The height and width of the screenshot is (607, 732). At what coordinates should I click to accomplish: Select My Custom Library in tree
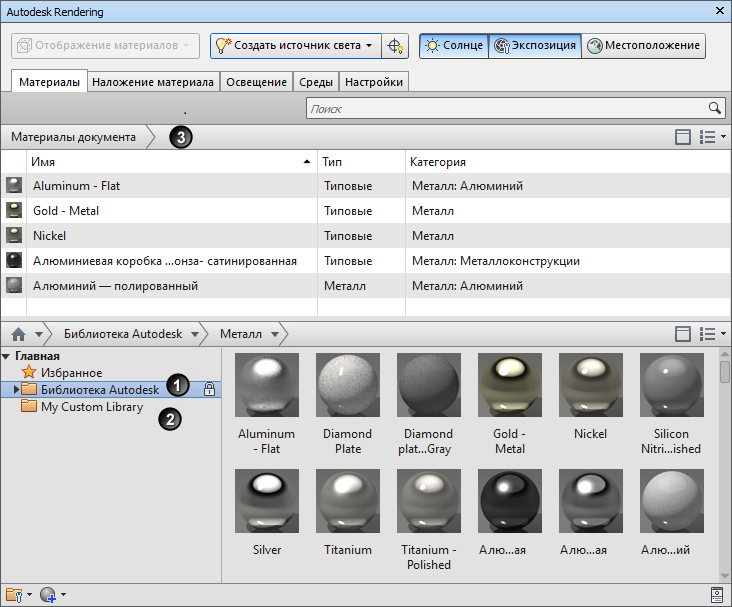[92, 407]
